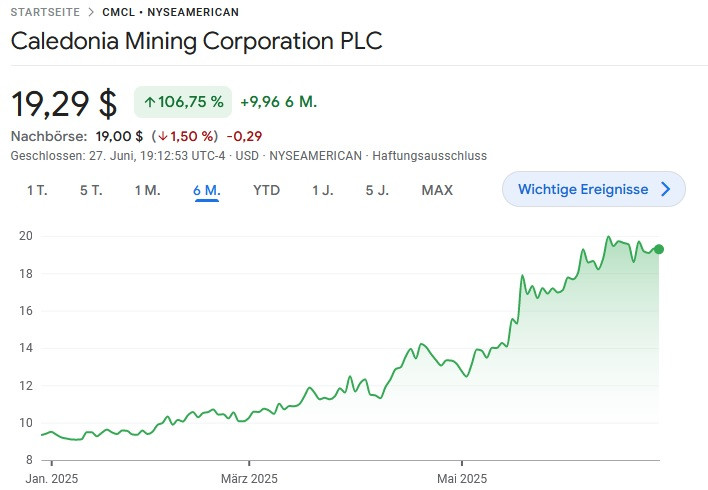Select the active 6 M. range tab
This screenshot has height=490, width=708.
(x=207, y=190)
